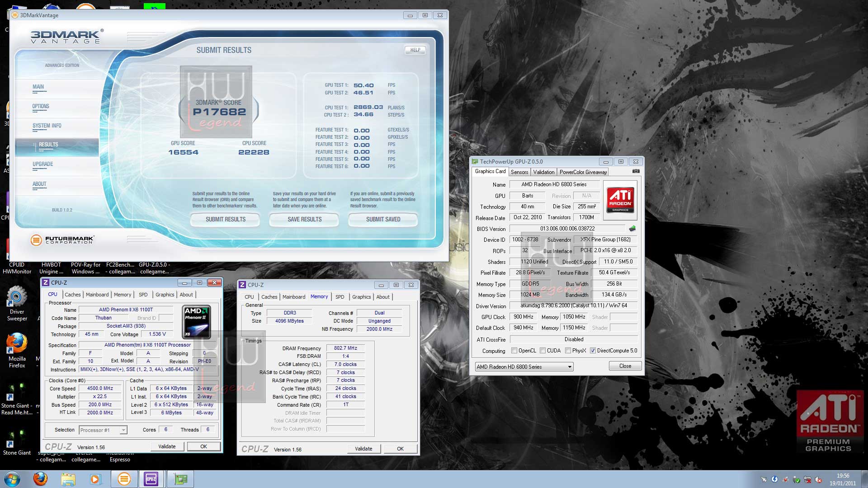Click the GPU-Z Name field
The width and height of the screenshot is (868, 488).
[554, 184]
